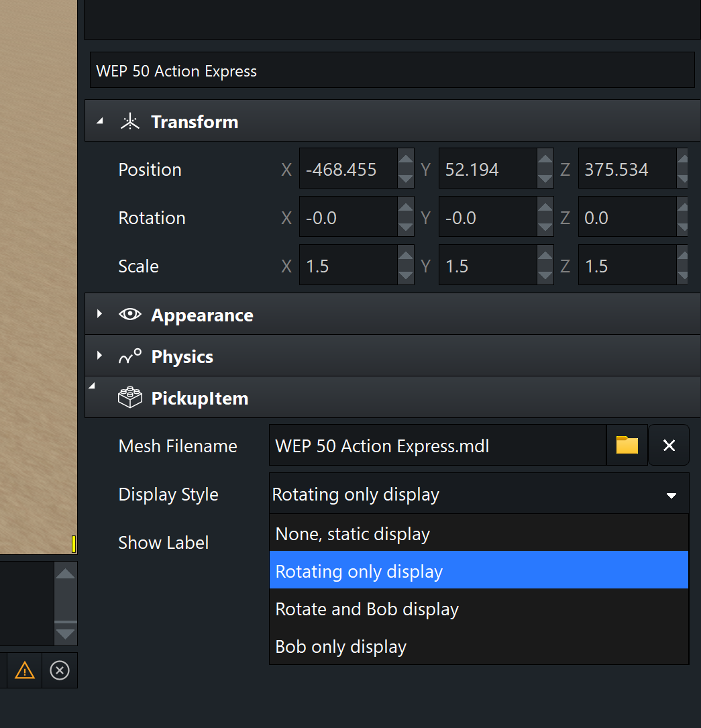This screenshot has height=728, width=701.
Task: Click the warning triangle icon
Action: [x=25, y=670]
